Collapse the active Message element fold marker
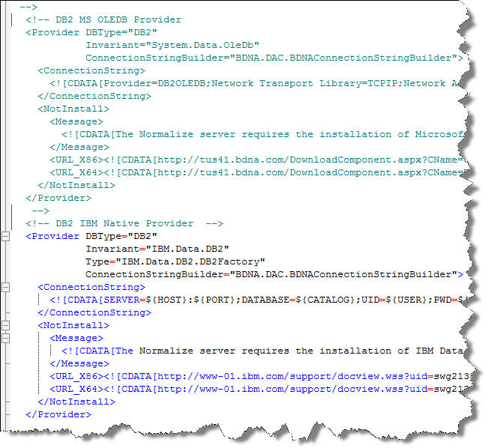 click(x=5, y=338)
